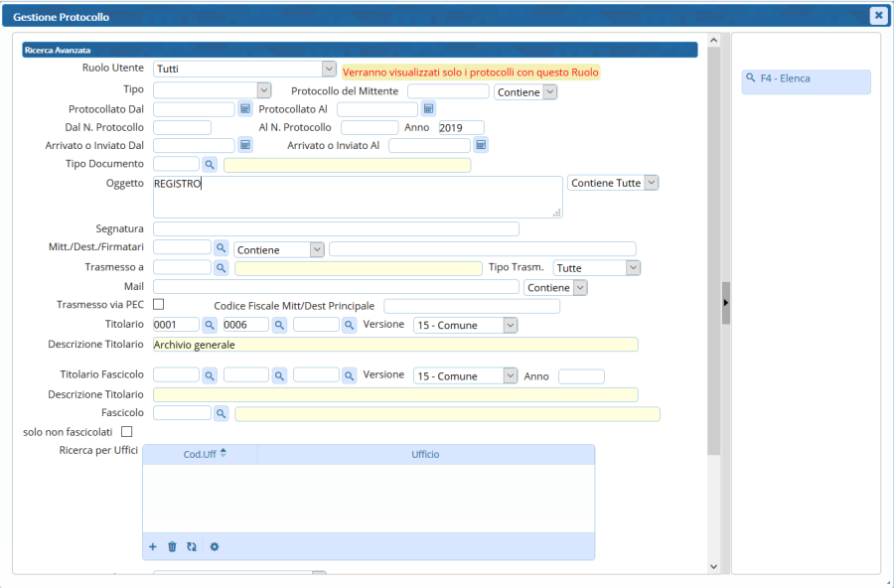This screenshot has width=894, height=588.
Task: Tick the solo non fascicolati checkbox
Action: click(x=126, y=431)
